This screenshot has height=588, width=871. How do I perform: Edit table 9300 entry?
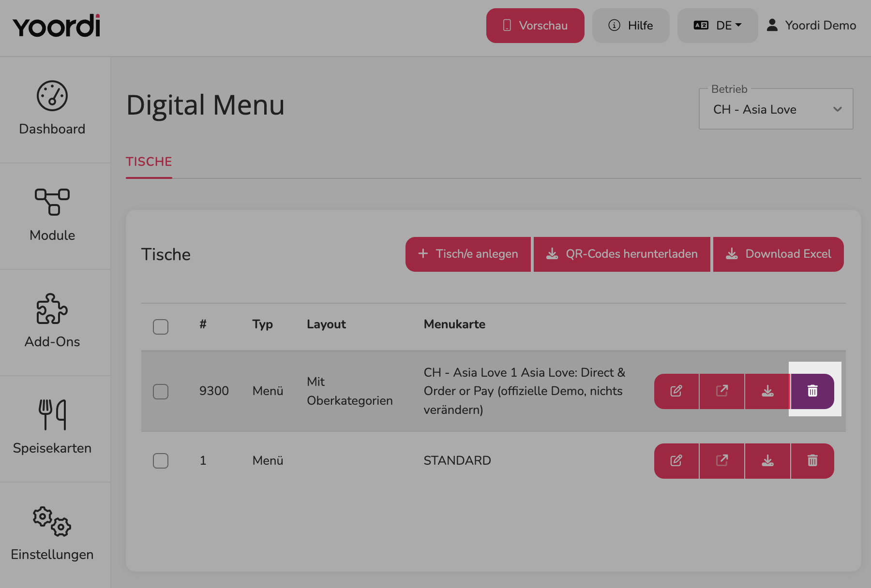point(676,391)
